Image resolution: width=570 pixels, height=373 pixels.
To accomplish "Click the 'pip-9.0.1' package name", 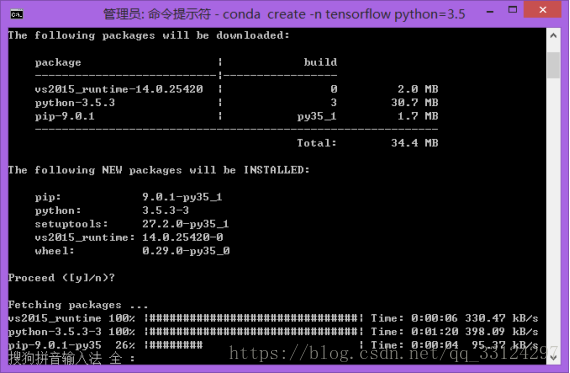I will tap(65, 116).
